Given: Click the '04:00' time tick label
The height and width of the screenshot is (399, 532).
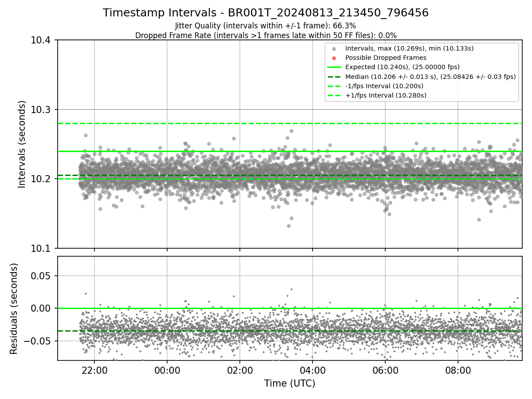Looking at the screenshot, I should pos(313,370).
